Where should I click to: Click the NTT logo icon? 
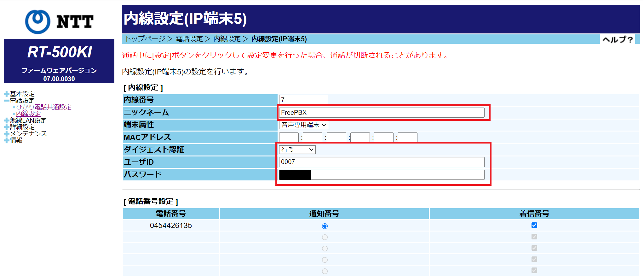click(x=38, y=21)
